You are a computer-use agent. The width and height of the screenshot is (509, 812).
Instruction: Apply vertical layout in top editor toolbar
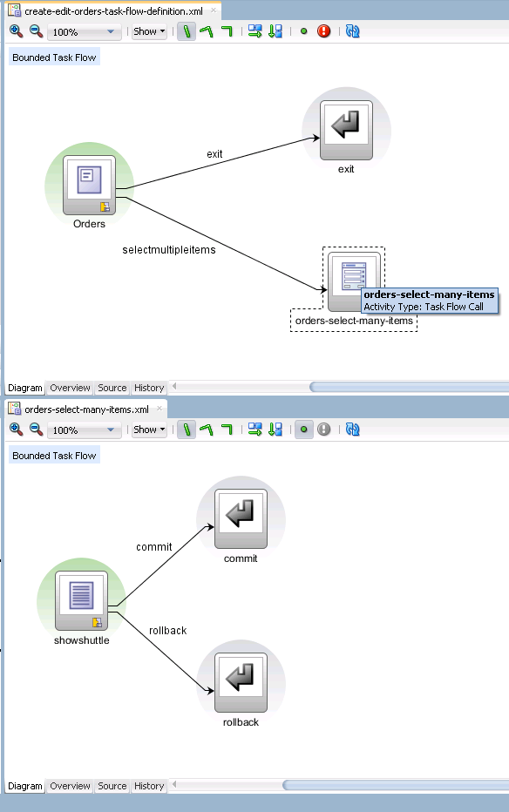point(275,31)
